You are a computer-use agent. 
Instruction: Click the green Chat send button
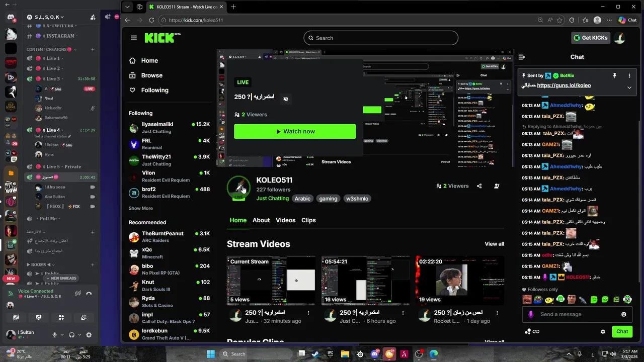point(622,331)
